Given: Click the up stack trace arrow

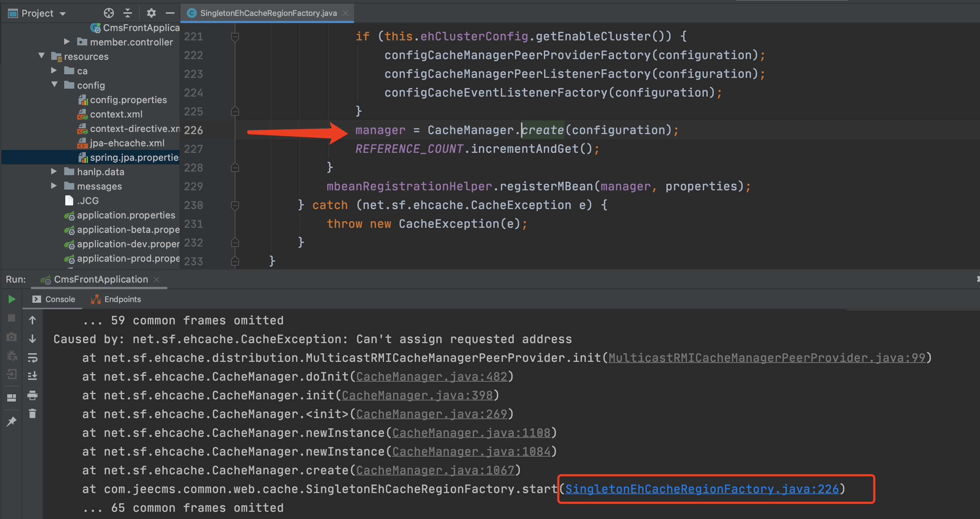Looking at the screenshot, I should click(32, 320).
